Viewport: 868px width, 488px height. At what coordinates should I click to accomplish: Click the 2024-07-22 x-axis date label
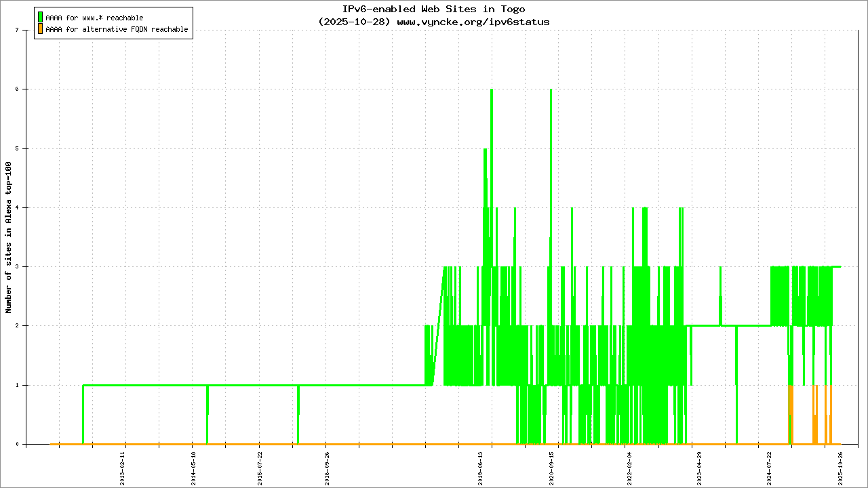click(x=770, y=468)
